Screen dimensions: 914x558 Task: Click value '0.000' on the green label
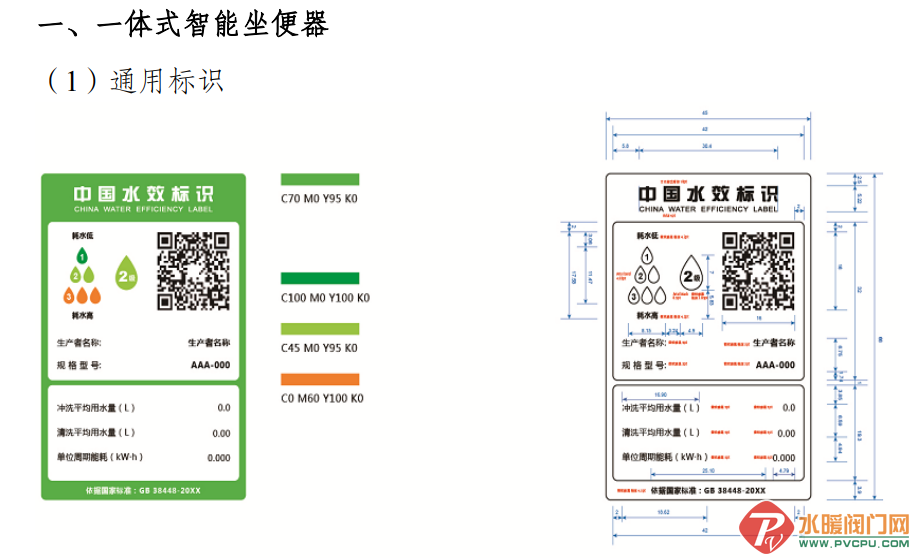click(x=219, y=458)
